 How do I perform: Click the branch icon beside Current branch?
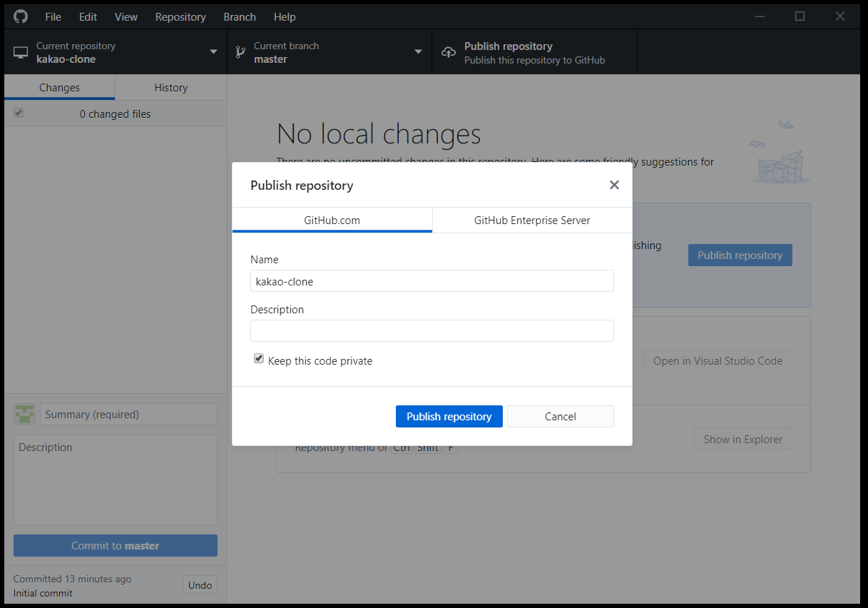pyautogui.click(x=240, y=52)
